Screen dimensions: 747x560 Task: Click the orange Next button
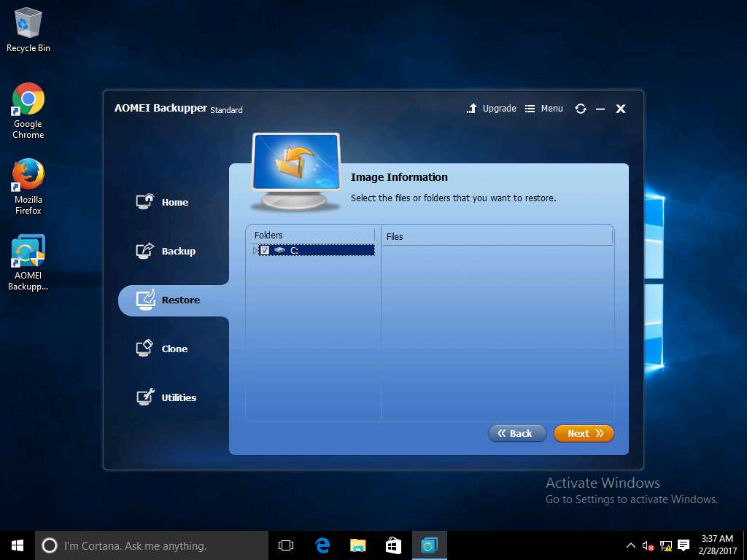tap(584, 433)
